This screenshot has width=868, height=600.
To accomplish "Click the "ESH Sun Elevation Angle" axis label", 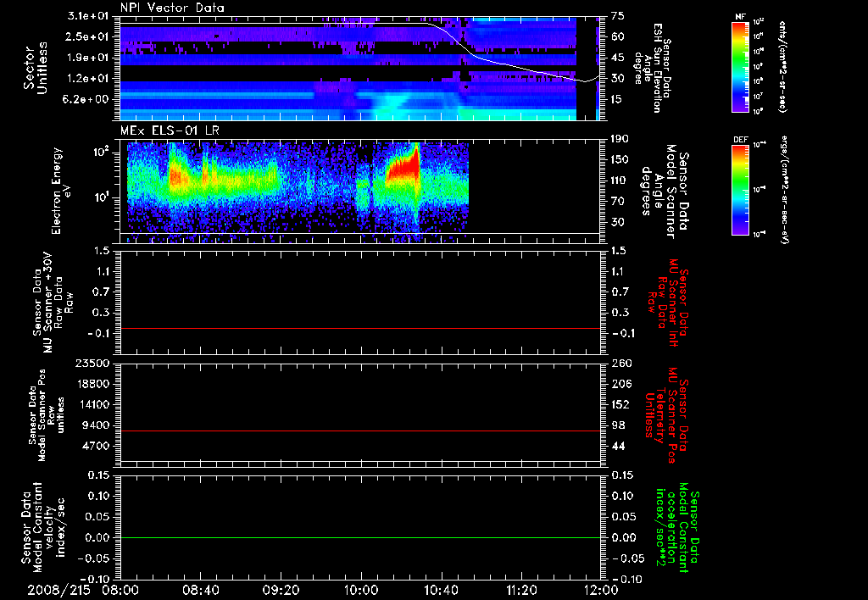I will [652, 68].
